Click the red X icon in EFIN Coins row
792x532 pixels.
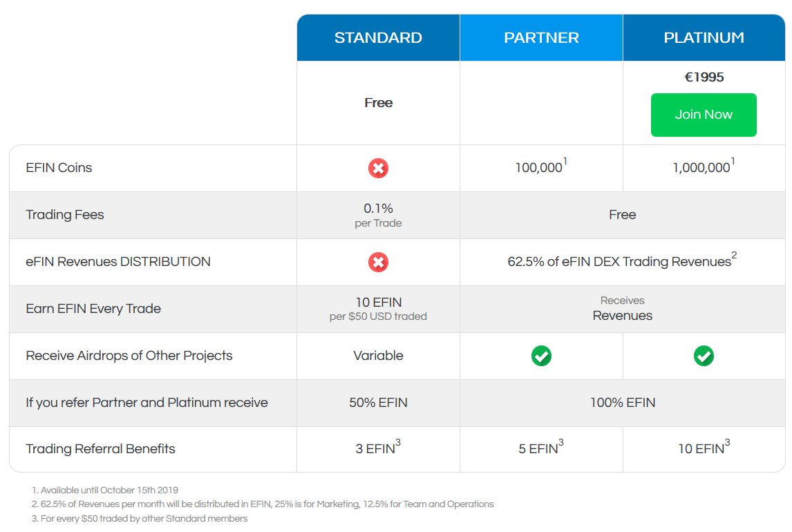click(x=378, y=168)
